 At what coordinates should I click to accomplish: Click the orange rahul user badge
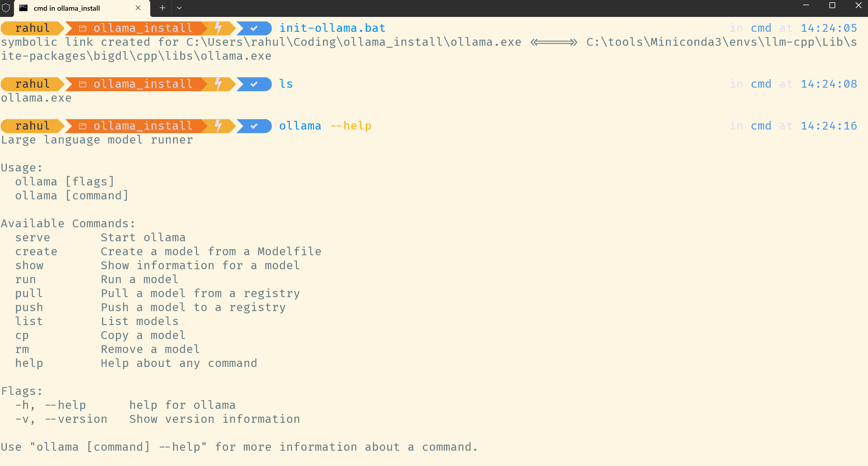tap(31, 28)
